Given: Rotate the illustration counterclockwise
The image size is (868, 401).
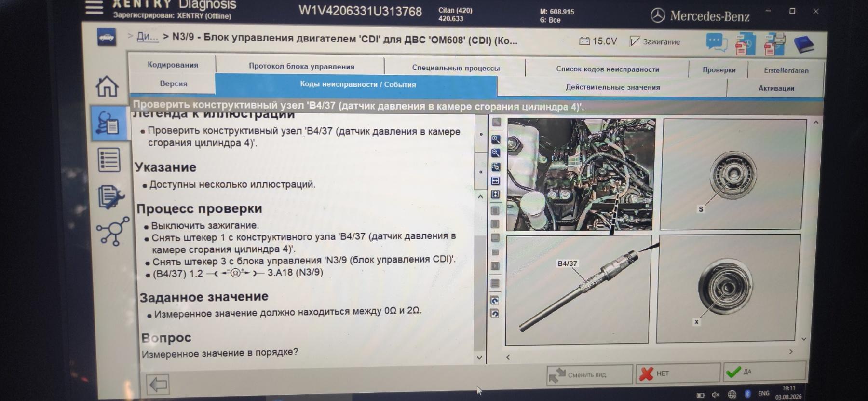Looking at the screenshot, I should click(495, 314).
